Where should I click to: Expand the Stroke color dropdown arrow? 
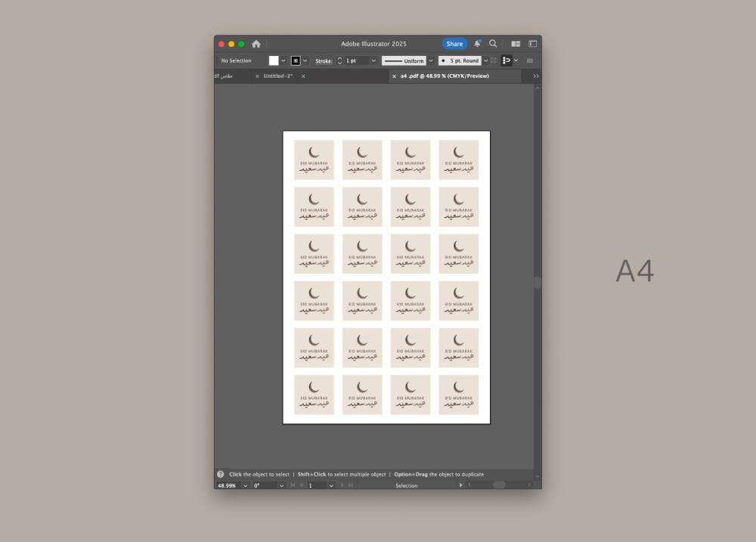click(x=305, y=60)
